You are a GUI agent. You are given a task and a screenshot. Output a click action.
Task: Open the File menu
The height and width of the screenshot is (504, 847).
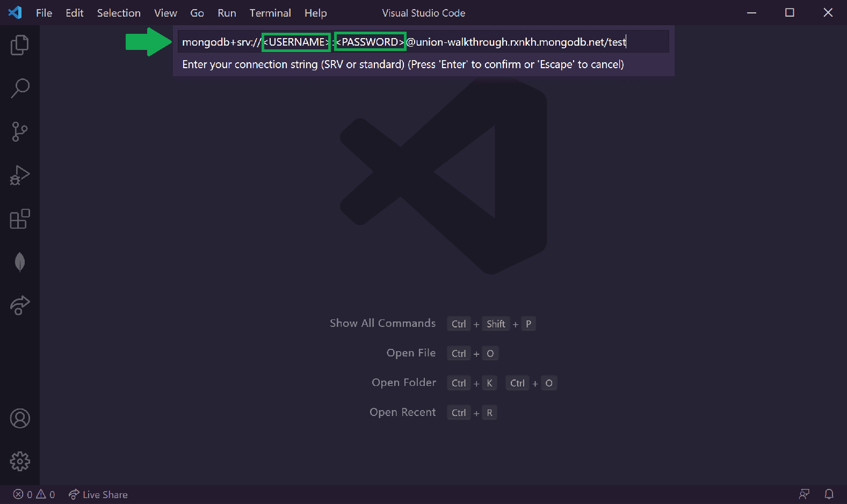(x=44, y=13)
